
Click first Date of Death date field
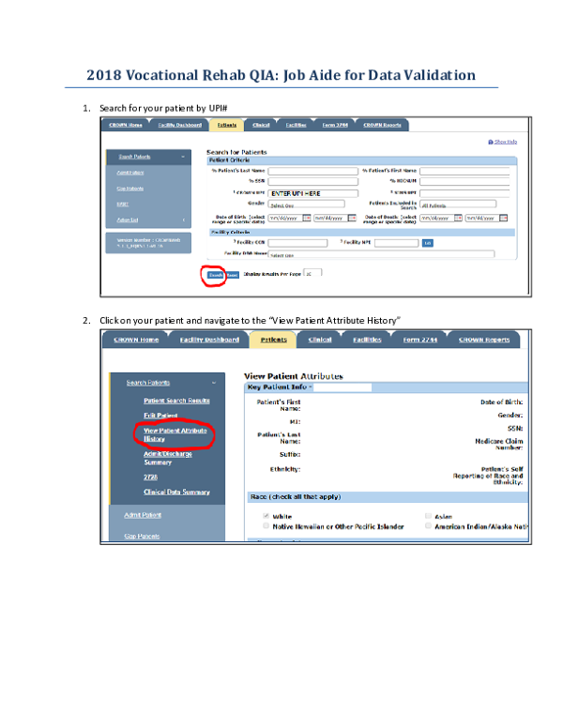tap(436, 218)
